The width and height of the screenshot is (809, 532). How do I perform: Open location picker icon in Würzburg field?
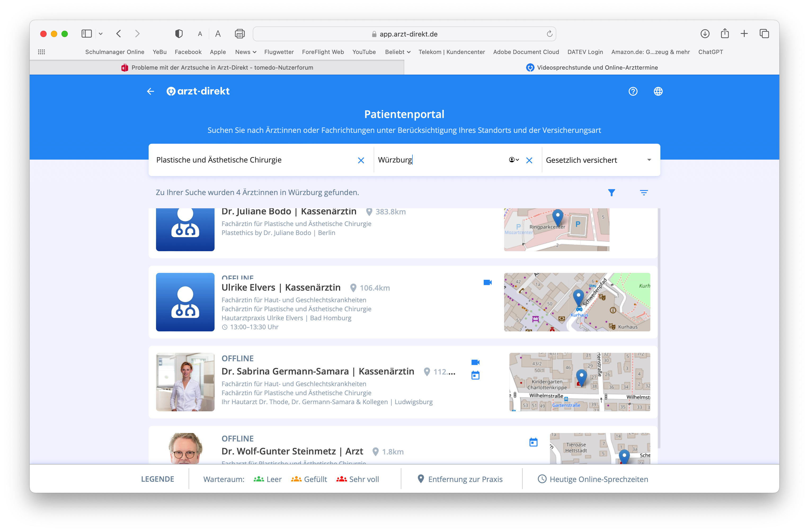[514, 160]
